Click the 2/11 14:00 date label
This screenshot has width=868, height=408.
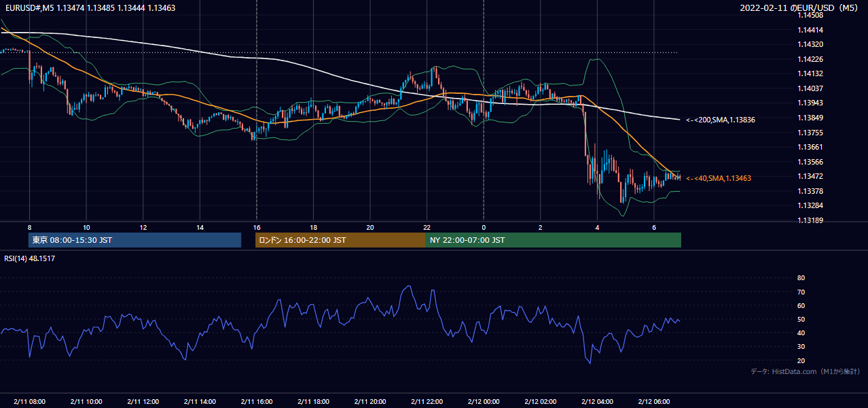point(200,401)
